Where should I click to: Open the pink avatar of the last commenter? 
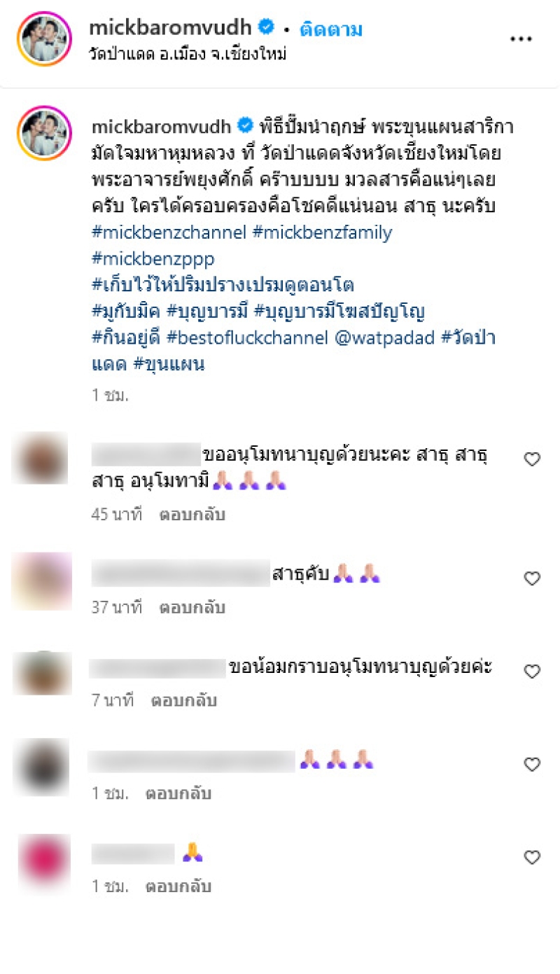coord(43,864)
